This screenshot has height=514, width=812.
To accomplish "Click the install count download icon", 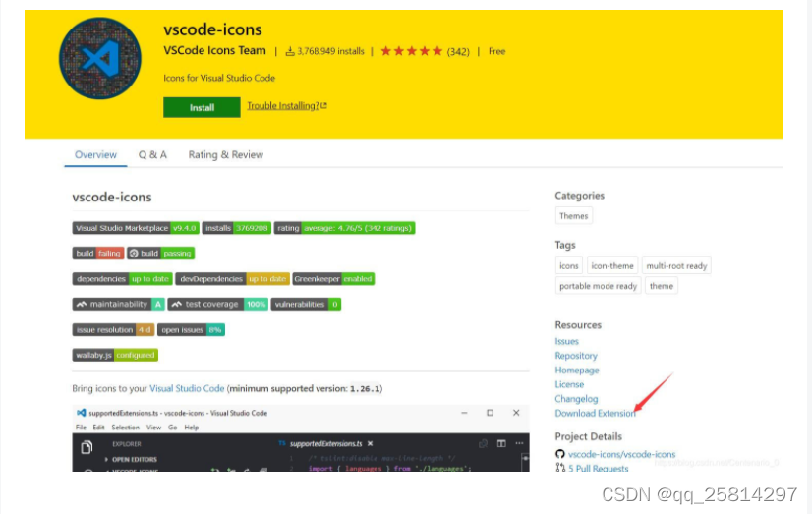I will [290, 51].
